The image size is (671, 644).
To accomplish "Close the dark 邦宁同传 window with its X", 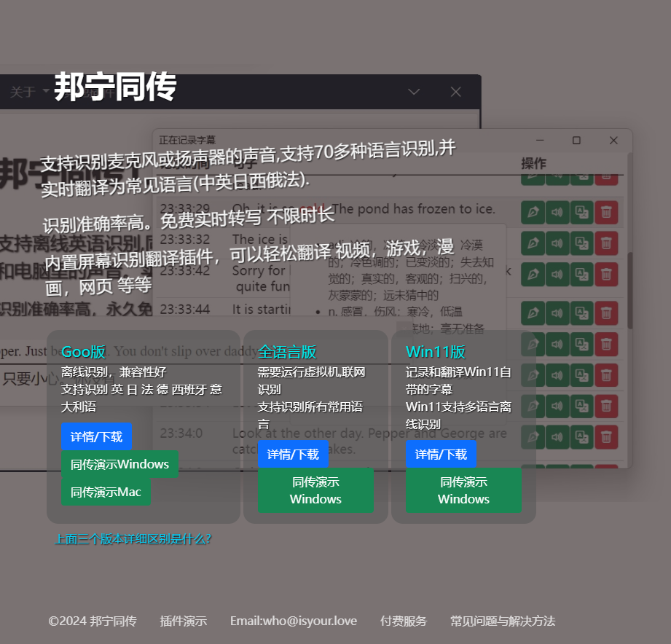I will (x=456, y=92).
